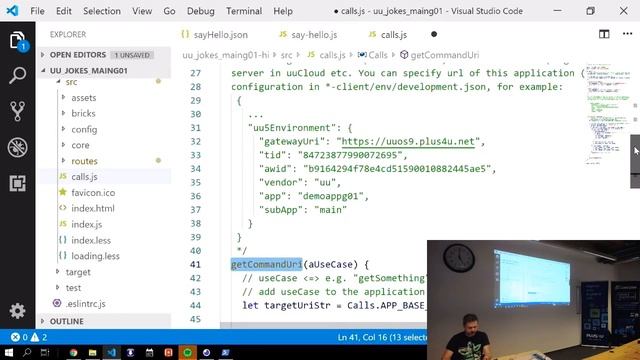Open the File menu

pyautogui.click(x=38, y=11)
